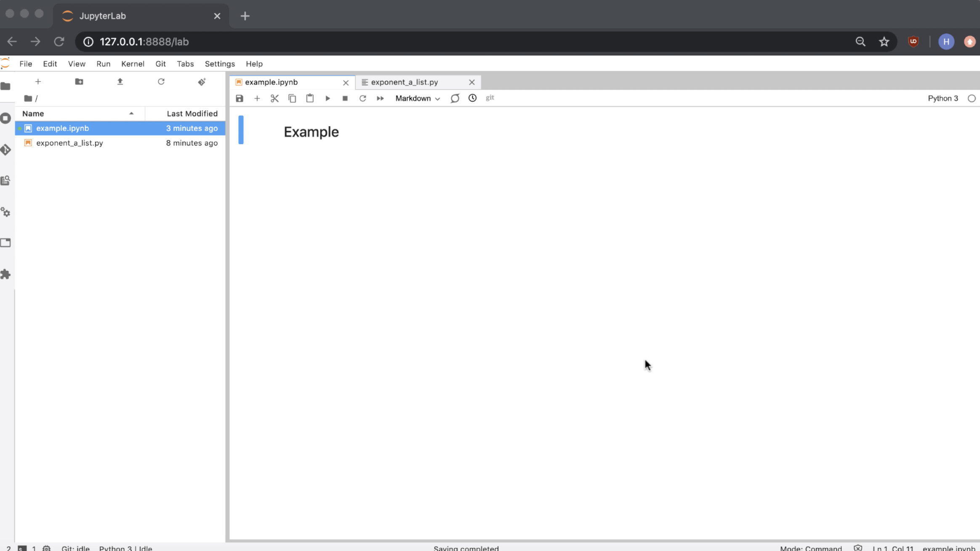Select exponent_a_list.py in file browser
This screenshot has height=551, width=980.
click(x=69, y=143)
